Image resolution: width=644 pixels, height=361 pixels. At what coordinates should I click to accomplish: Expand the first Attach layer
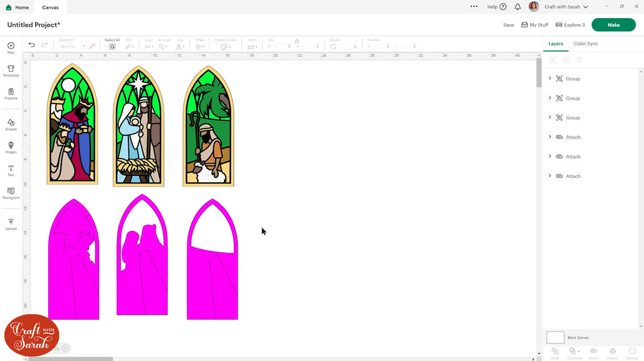[550, 137]
